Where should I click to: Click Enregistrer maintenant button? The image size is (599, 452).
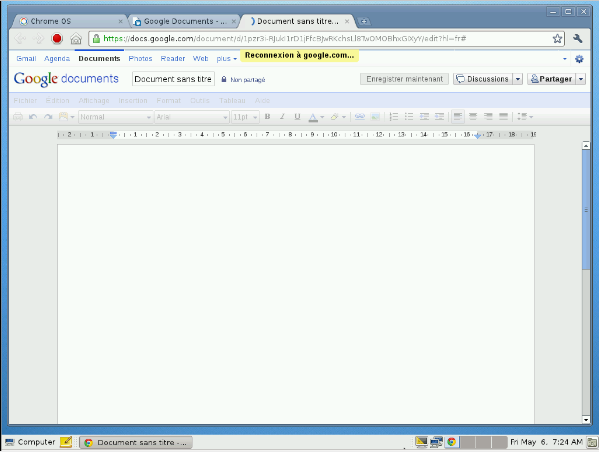404,79
